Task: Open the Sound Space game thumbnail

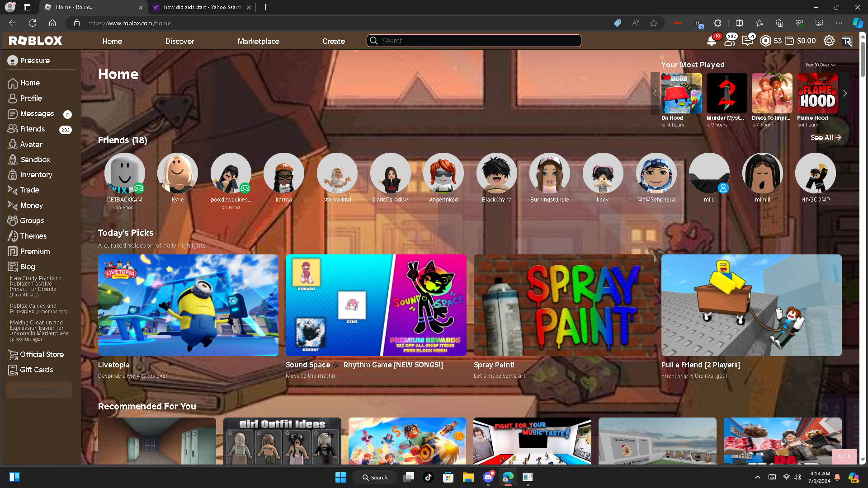Action: pos(376,305)
